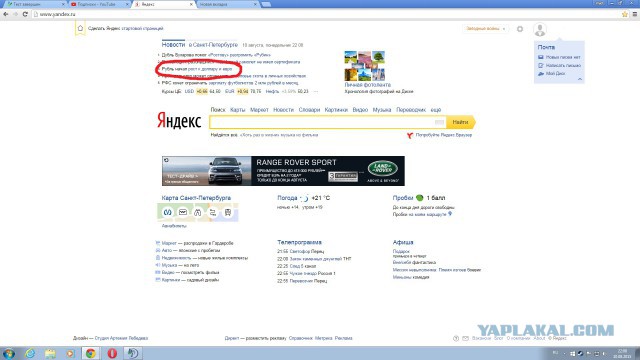
Task: Open Yandex page settings gear
Action: pyautogui.click(x=520, y=29)
